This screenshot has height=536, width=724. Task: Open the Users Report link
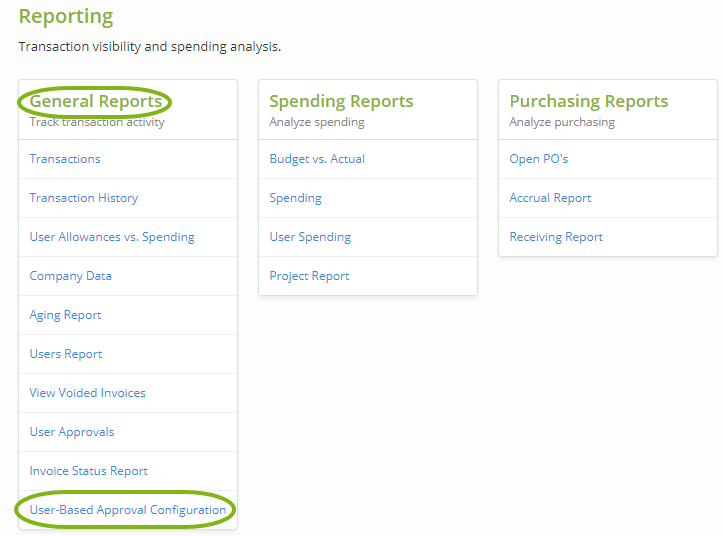tap(66, 354)
